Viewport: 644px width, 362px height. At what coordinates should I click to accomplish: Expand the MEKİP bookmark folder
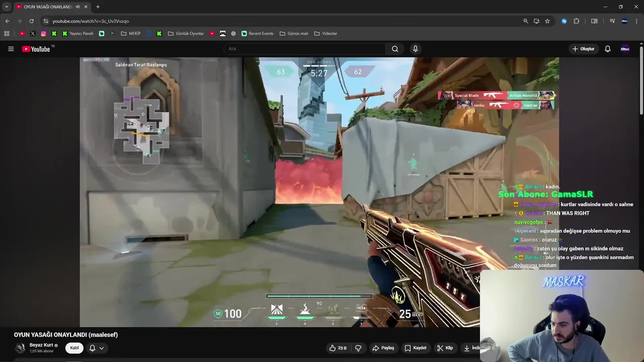click(x=131, y=34)
